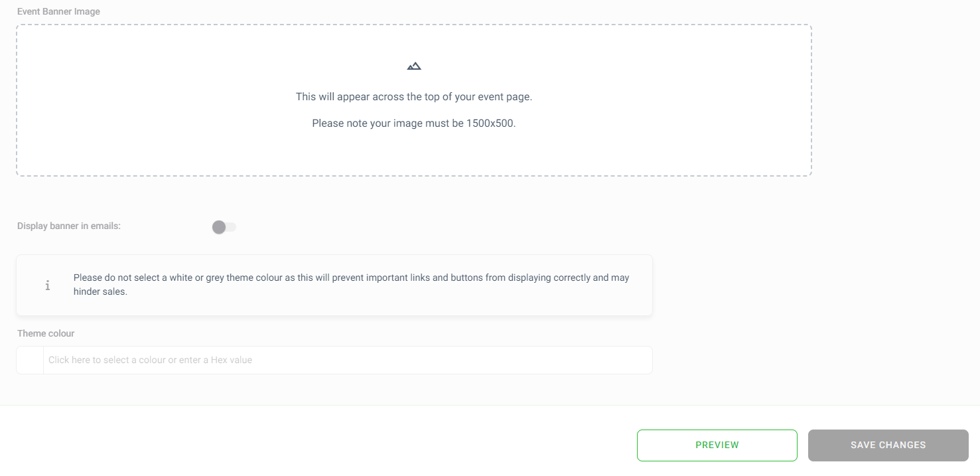The width and height of the screenshot is (980, 476).
Task: Click the mountain image icon in upload area
Action: (414, 66)
